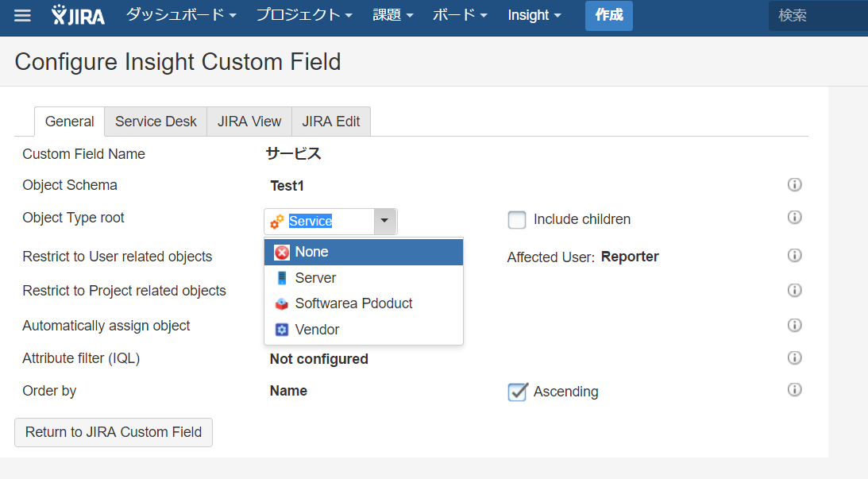Open the Insight dropdown menu
The width and height of the screenshot is (868, 479).
click(534, 15)
